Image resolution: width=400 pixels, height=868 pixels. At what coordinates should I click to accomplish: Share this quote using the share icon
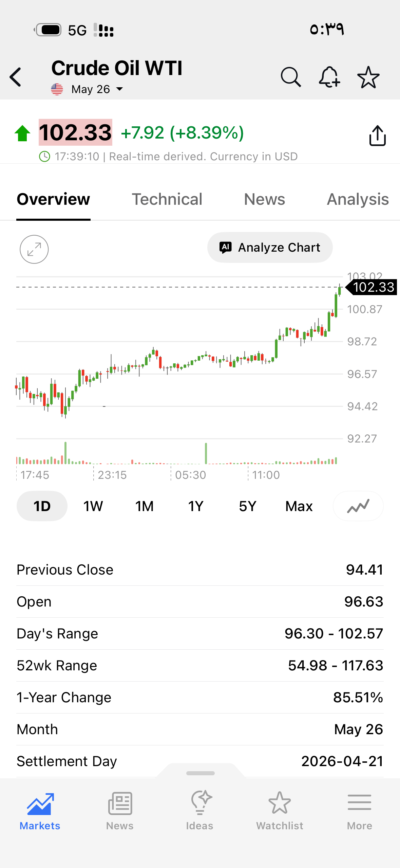click(377, 135)
